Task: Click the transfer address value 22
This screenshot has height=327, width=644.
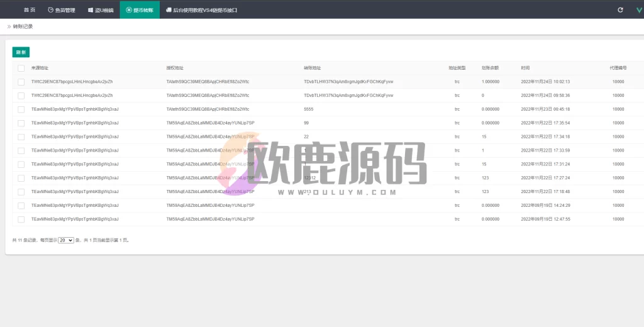Action: (306, 137)
